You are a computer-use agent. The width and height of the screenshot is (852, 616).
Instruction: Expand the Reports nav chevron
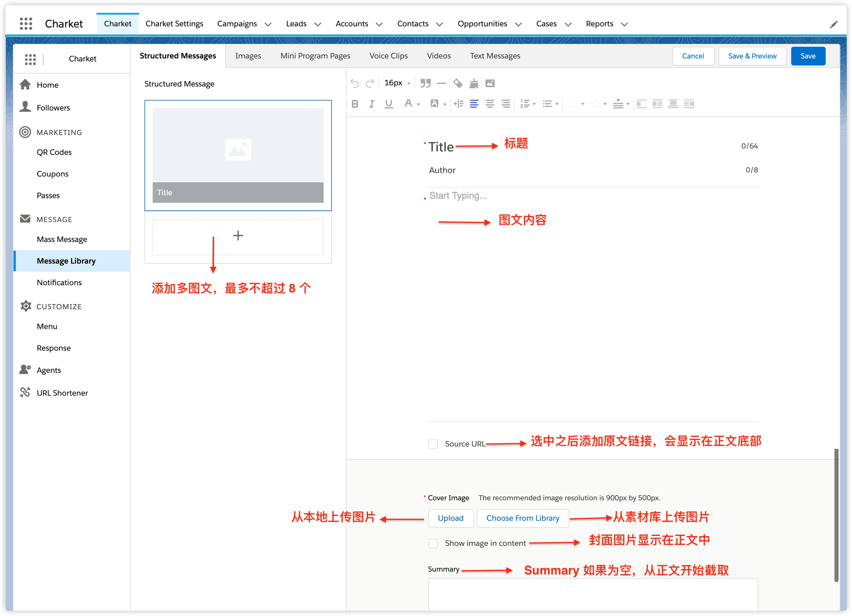624,25
